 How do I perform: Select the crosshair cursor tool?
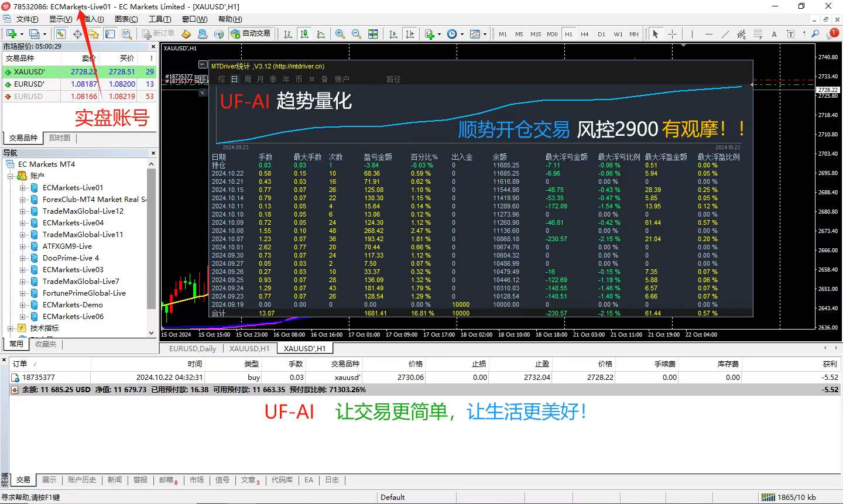coord(672,33)
